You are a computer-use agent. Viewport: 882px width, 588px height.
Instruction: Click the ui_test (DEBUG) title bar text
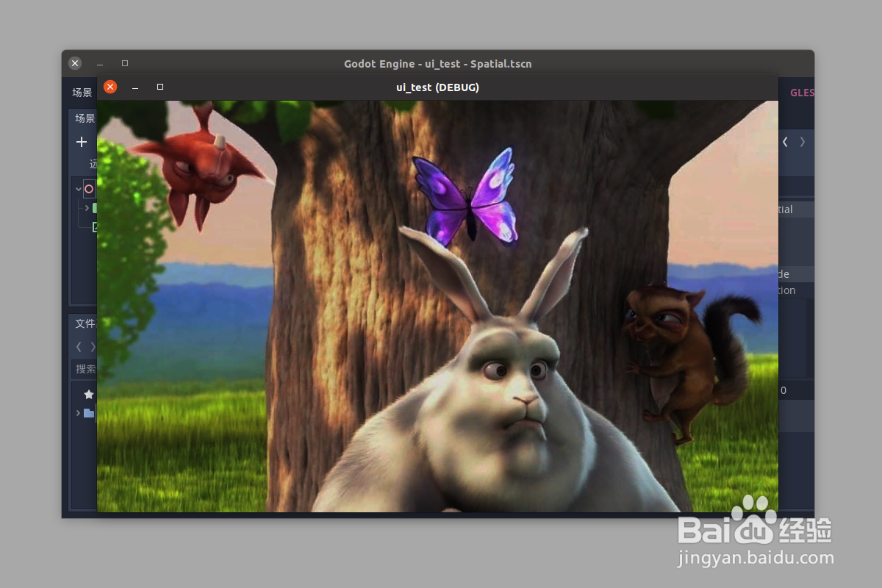437,87
